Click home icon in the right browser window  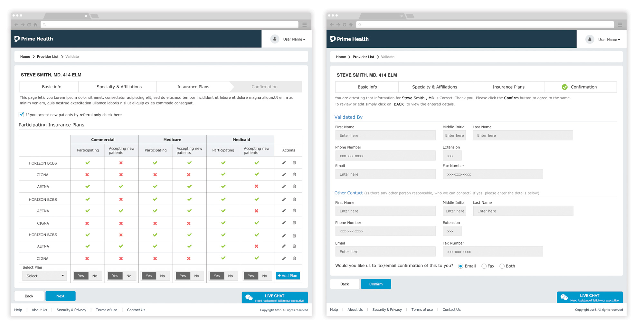tap(351, 25)
